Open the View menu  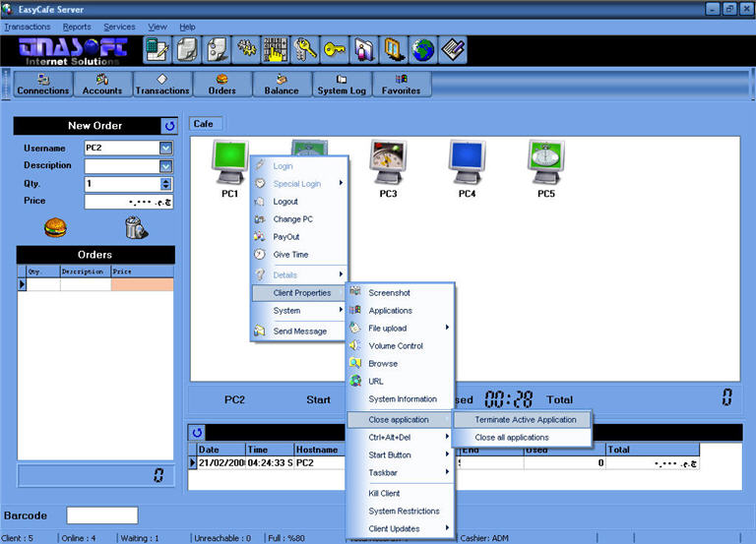click(157, 27)
